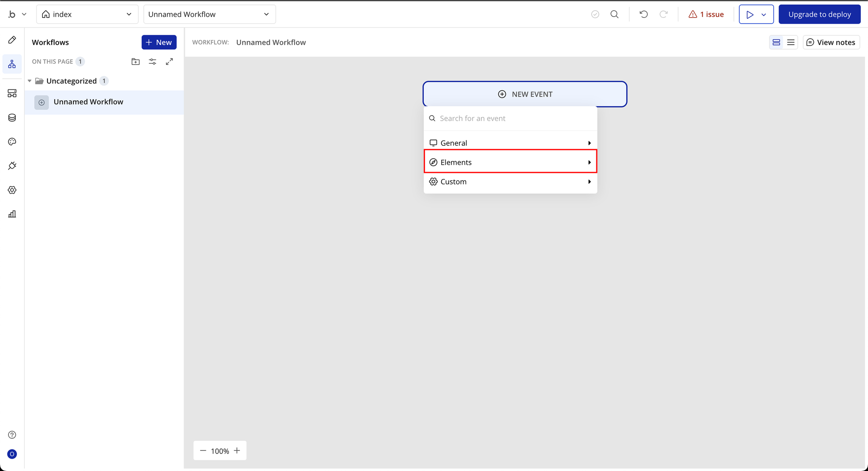Switch to the compact list view
The width and height of the screenshot is (868, 471).
(791, 42)
